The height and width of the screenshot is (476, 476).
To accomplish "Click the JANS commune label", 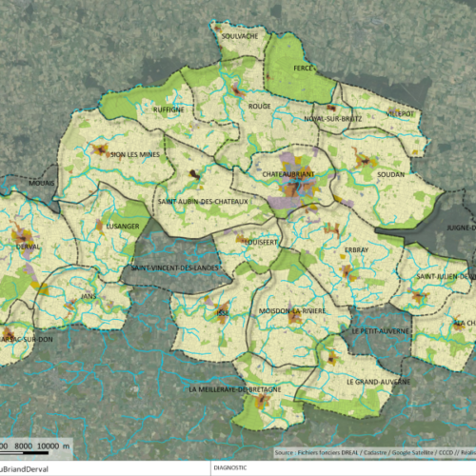I will pyautogui.click(x=89, y=296).
